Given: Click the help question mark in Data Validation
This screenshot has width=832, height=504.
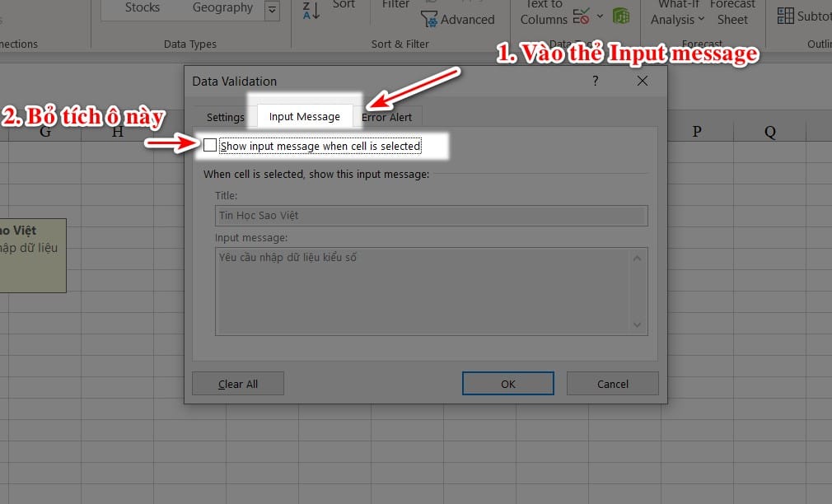Looking at the screenshot, I should tap(596, 81).
